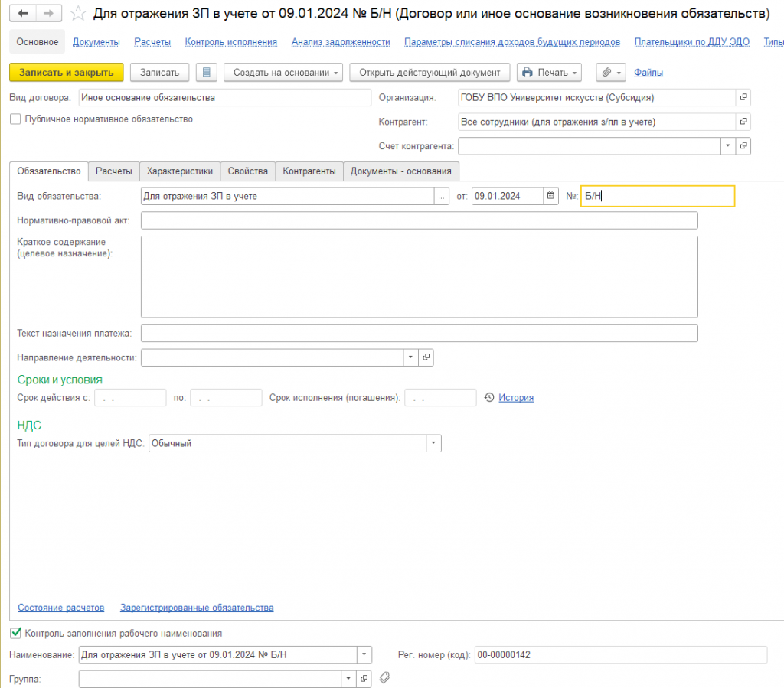Open the История link
The image size is (784, 688).
[516, 398]
